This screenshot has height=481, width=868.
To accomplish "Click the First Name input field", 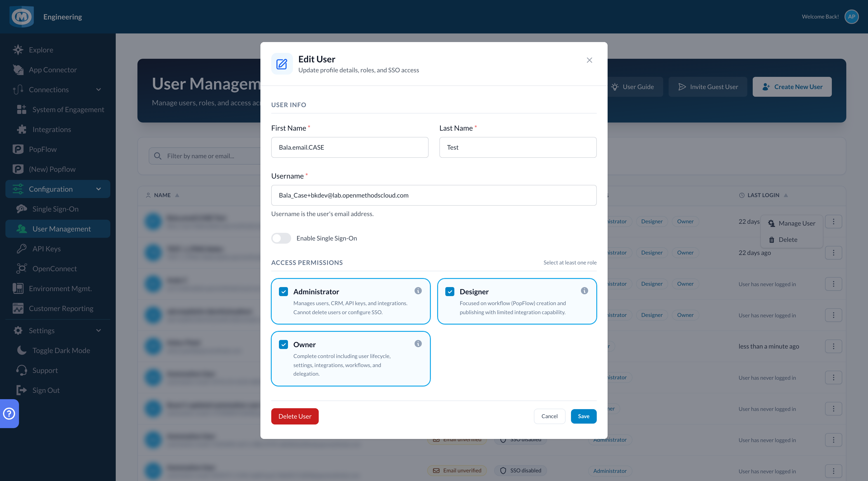I will tap(350, 147).
